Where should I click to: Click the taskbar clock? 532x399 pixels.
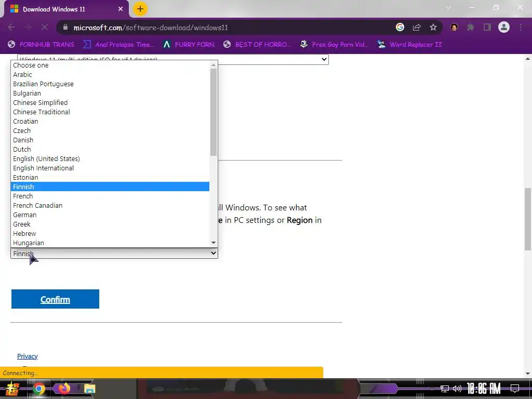click(x=484, y=389)
